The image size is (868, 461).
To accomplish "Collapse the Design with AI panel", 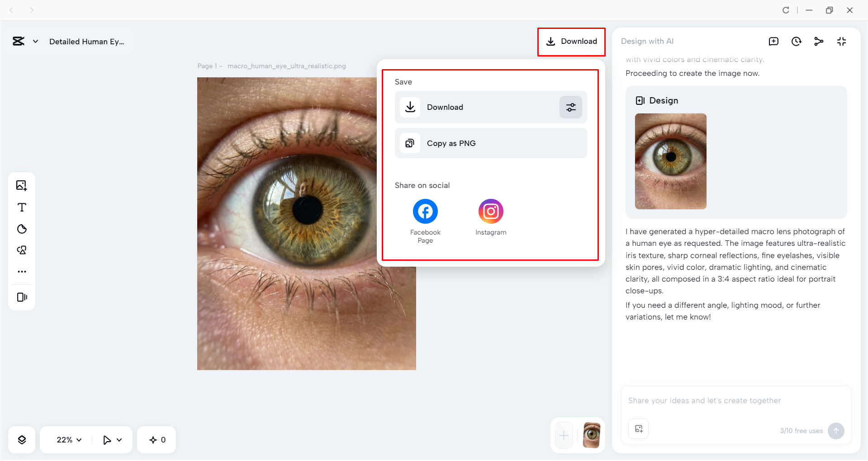I will coord(841,42).
